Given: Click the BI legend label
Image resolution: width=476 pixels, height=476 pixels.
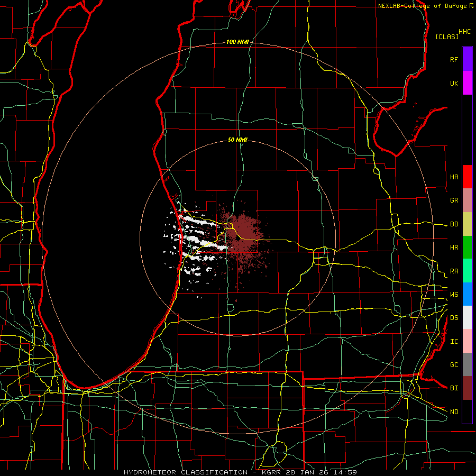Looking at the screenshot, I should click(x=454, y=388).
